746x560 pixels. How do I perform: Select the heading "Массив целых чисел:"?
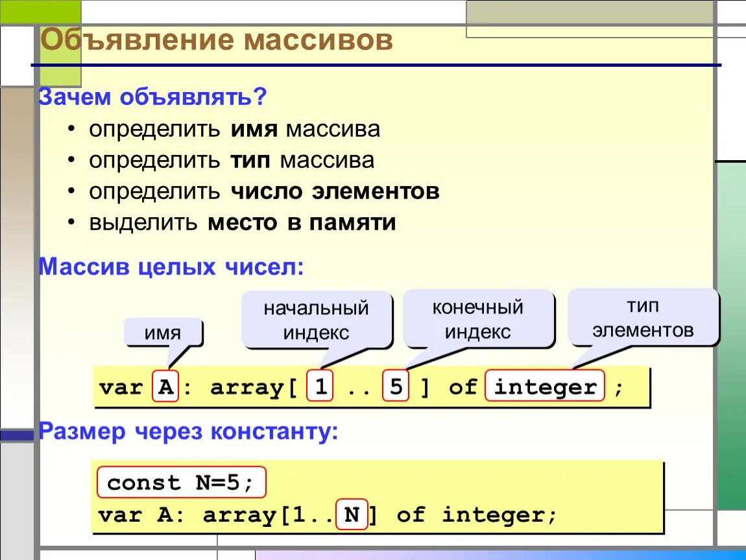[x=171, y=266]
